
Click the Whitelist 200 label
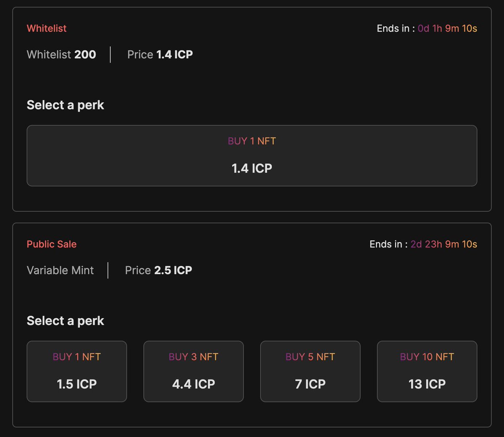(61, 55)
